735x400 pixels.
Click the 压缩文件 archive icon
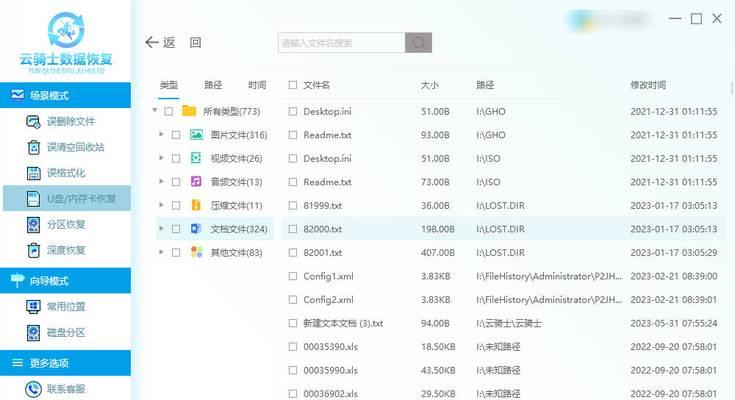tap(196, 205)
